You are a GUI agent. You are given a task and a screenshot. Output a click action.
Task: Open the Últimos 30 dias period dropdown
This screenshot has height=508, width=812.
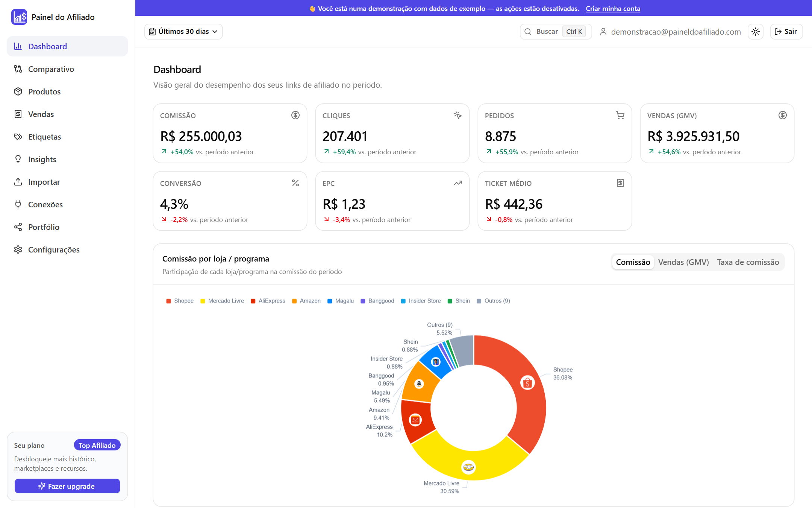[183, 32]
